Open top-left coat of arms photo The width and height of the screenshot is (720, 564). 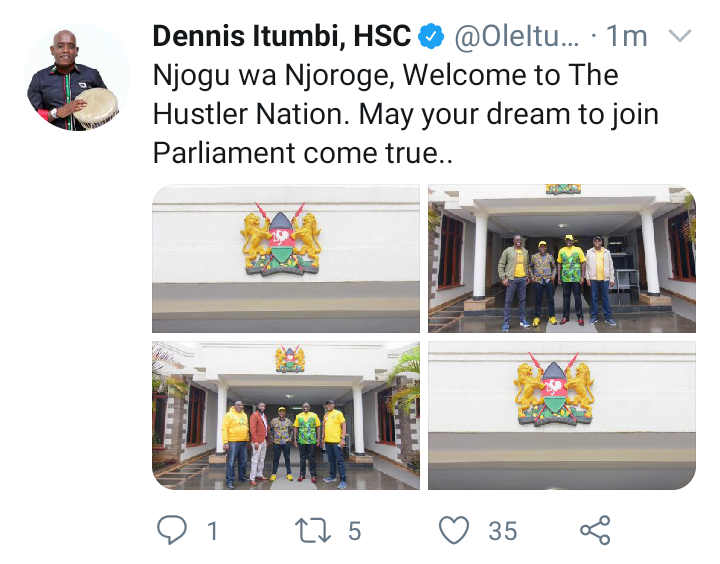click(286, 259)
